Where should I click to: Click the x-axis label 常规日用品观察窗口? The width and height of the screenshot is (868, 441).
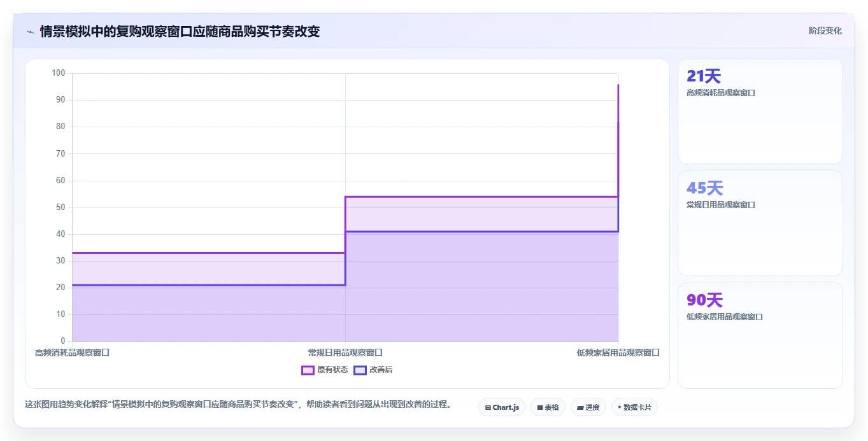345,352
